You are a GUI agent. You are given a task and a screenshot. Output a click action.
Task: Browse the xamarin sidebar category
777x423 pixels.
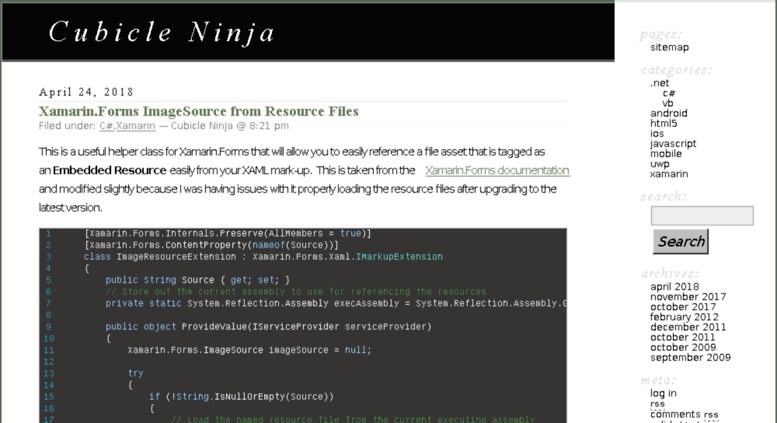coord(669,174)
